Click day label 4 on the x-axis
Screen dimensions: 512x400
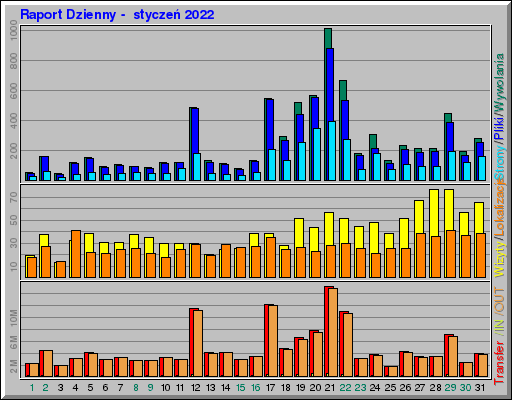click(x=75, y=388)
